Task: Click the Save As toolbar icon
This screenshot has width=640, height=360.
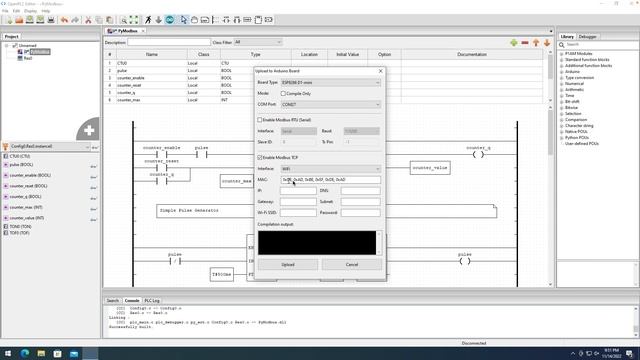Action: [x=40, y=20]
